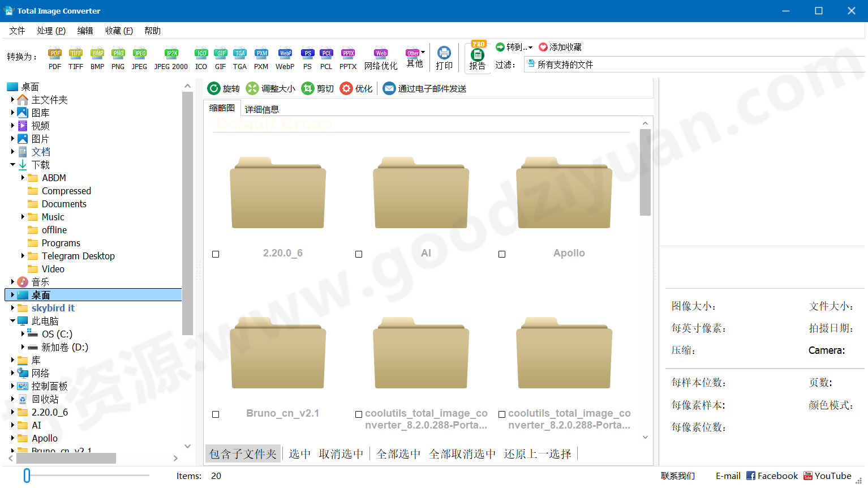The height and width of the screenshot is (488, 868).
Task: Select the checkbox for the Apollo folder thumbnail
Action: [502, 254]
